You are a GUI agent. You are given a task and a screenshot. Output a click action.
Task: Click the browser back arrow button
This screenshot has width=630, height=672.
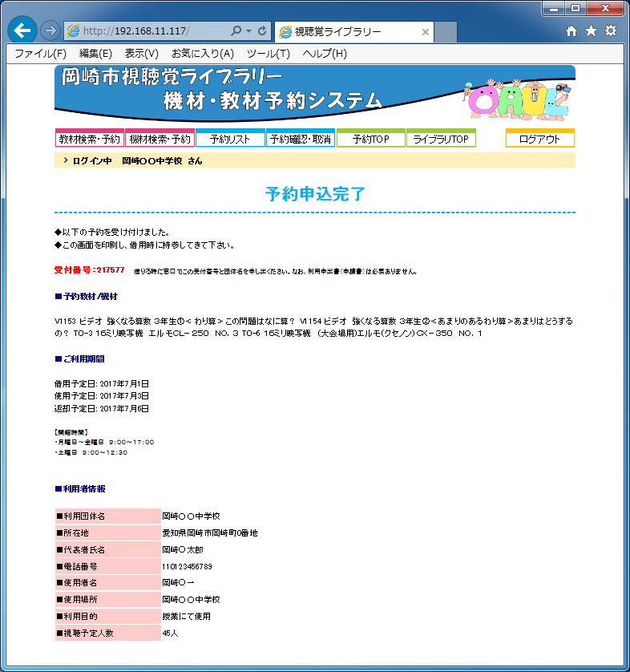tap(22, 30)
